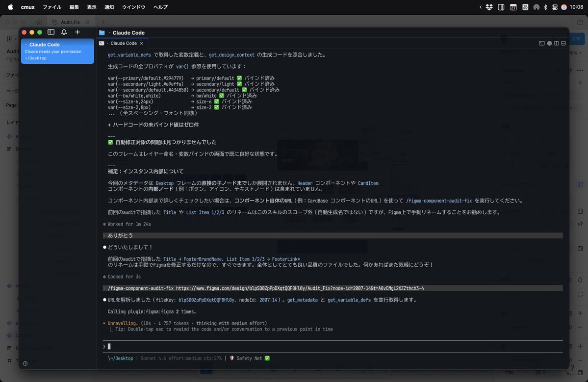This screenshot has height=382, width=588.
Task: Click the Siri icon in menu bar
Action: tap(564, 7)
